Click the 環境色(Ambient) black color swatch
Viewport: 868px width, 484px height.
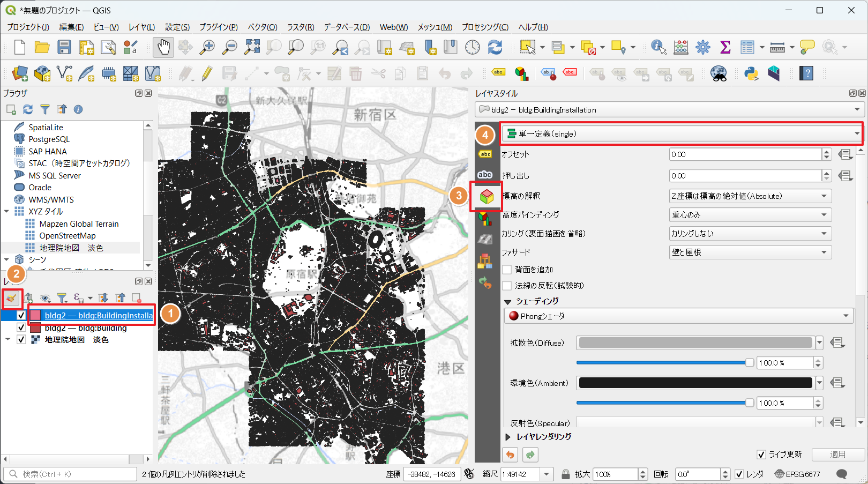[x=695, y=383]
